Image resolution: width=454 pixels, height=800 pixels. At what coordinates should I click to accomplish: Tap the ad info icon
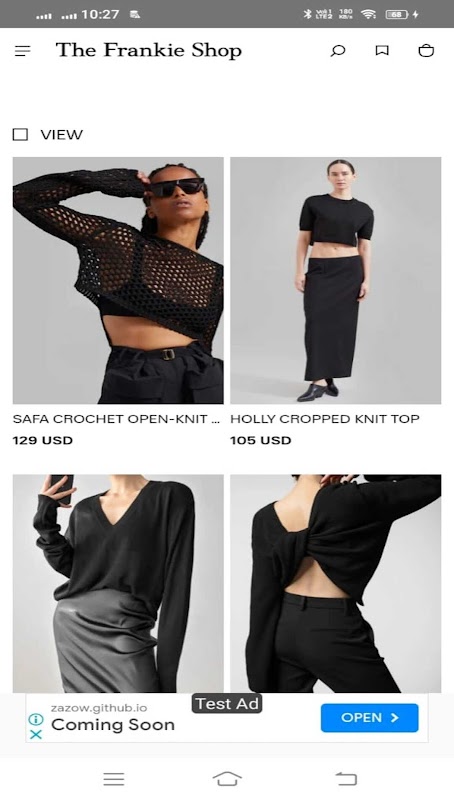click(36, 719)
